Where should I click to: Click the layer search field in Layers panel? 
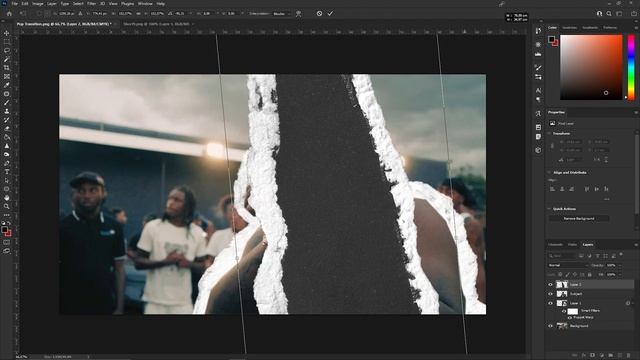point(562,256)
